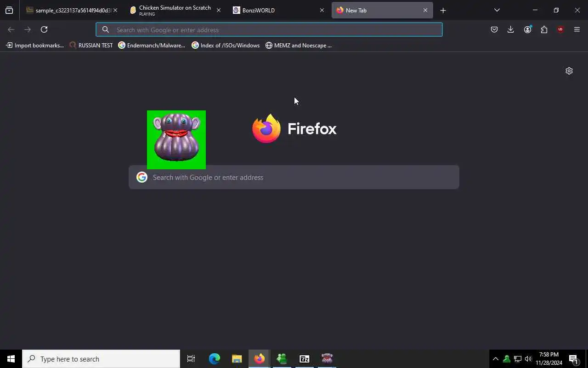
Task: Open green people app on taskbar
Action: pos(282,359)
